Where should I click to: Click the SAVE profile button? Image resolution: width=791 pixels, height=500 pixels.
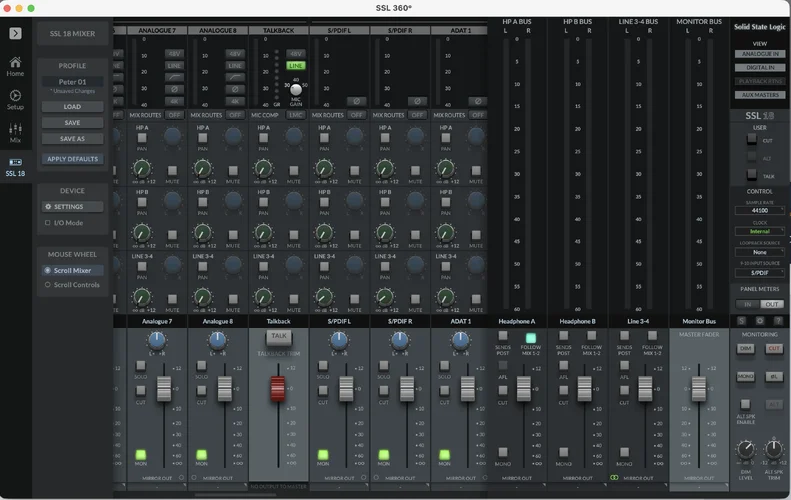(72, 123)
